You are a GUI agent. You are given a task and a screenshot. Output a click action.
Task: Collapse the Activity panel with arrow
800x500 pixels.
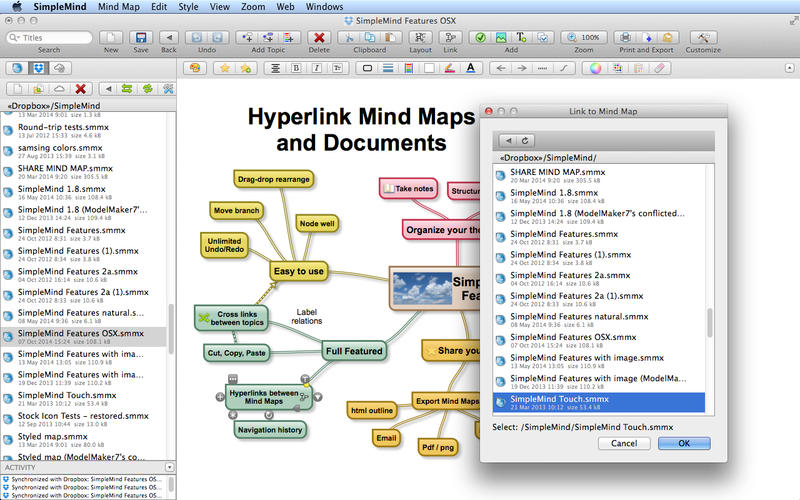(169, 467)
